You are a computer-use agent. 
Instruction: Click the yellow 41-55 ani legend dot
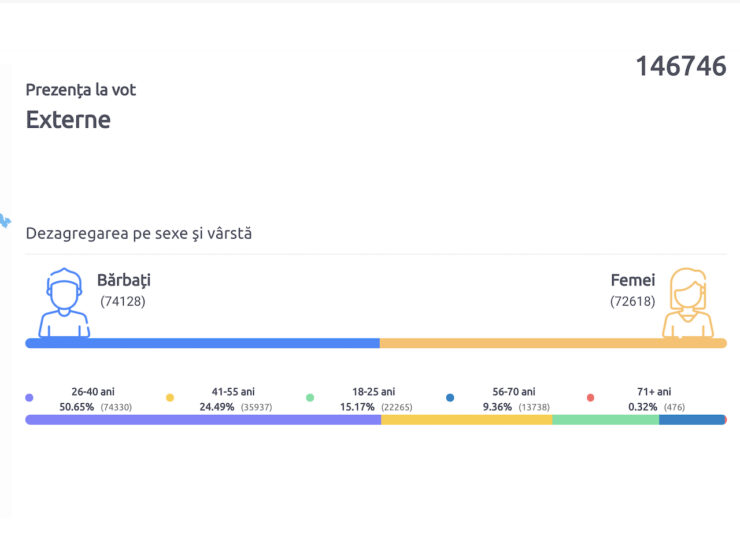click(170, 398)
